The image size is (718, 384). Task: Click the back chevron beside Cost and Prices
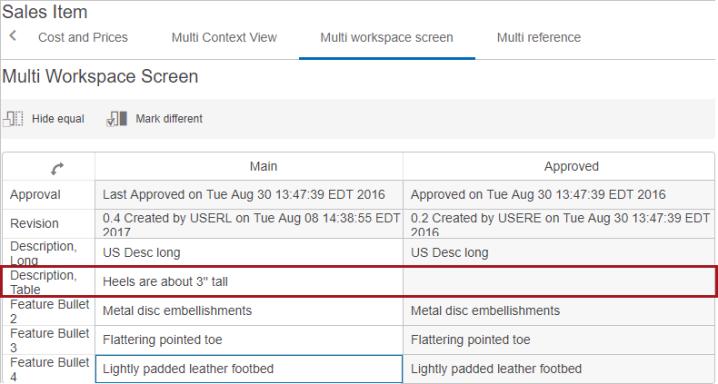point(13,36)
